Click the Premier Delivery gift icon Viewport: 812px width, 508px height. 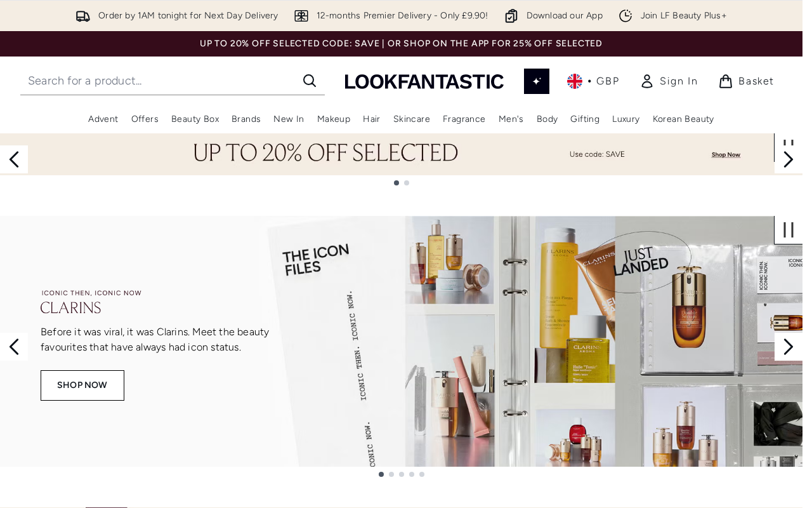click(301, 16)
